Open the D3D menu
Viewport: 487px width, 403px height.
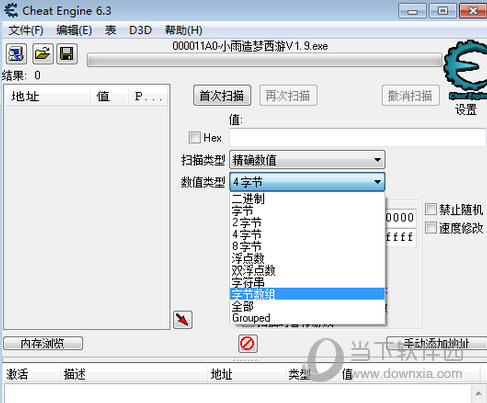(140, 30)
